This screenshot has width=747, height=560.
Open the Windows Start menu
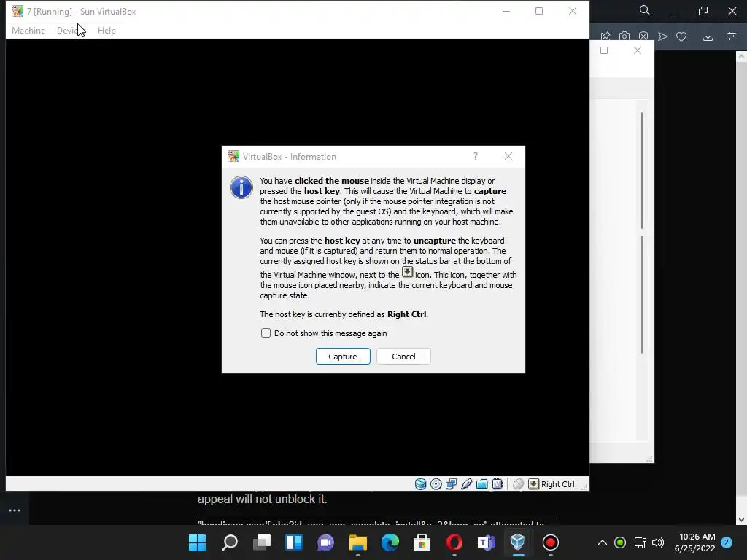click(x=197, y=542)
